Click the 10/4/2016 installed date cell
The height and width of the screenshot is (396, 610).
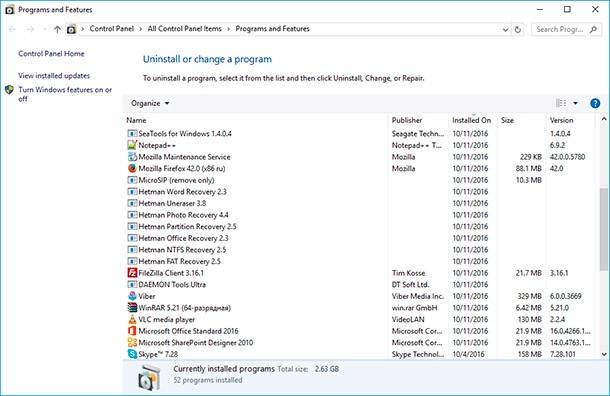(x=468, y=354)
